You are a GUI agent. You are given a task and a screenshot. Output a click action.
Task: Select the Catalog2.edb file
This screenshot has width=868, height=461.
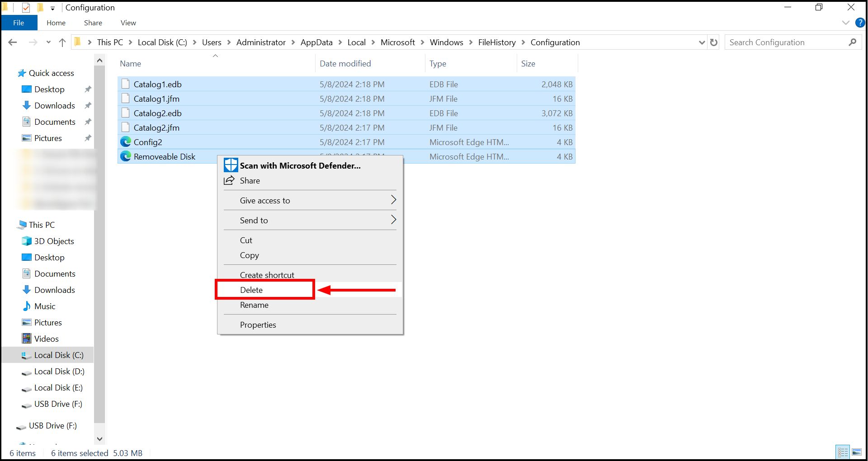pyautogui.click(x=346, y=113)
